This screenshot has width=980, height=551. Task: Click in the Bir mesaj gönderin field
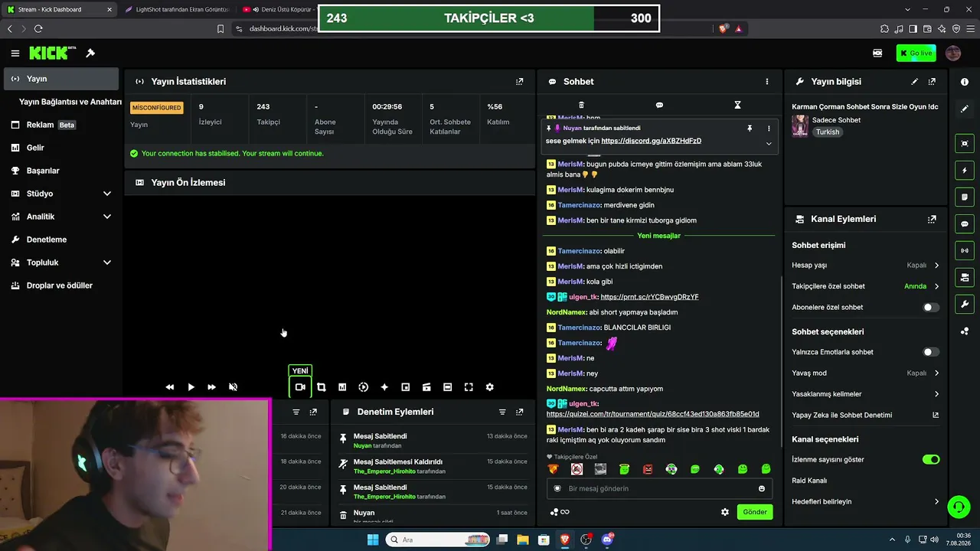click(x=658, y=488)
